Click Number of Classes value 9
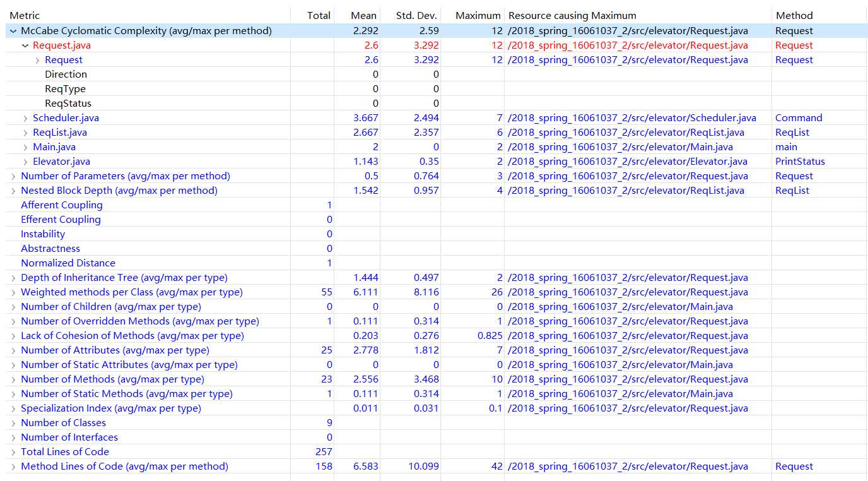Screen dimensions: 868x481 coord(329,423)
